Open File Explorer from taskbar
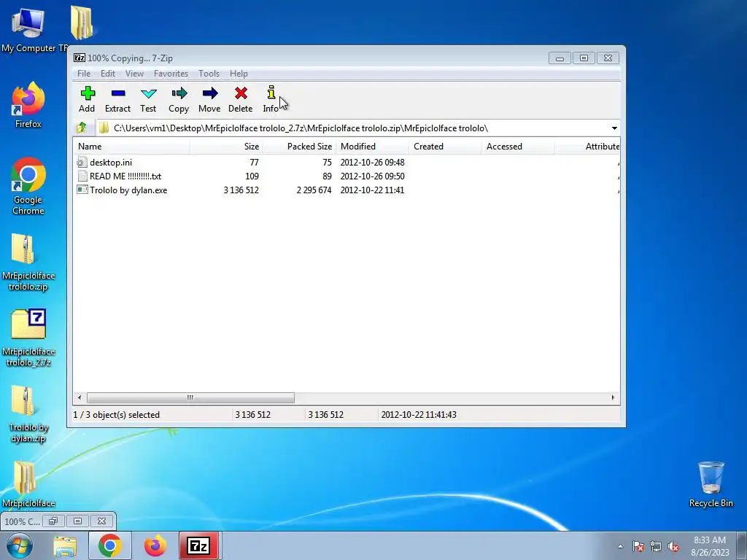 (x=65, y=545)
